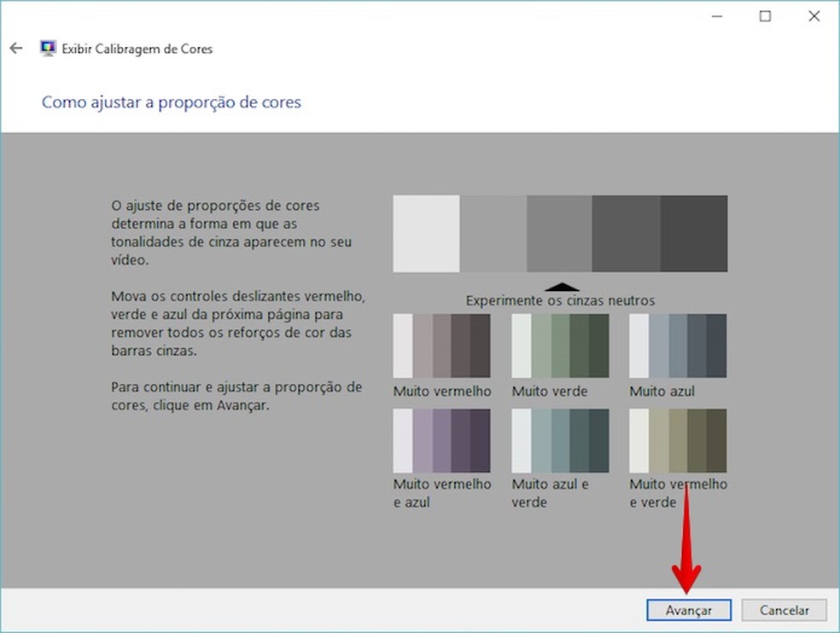The height and width of the screenshot is (633, 840).
Task: Click the light gray segment next to white
Action: pyautogui.click(x=493, y=233)
